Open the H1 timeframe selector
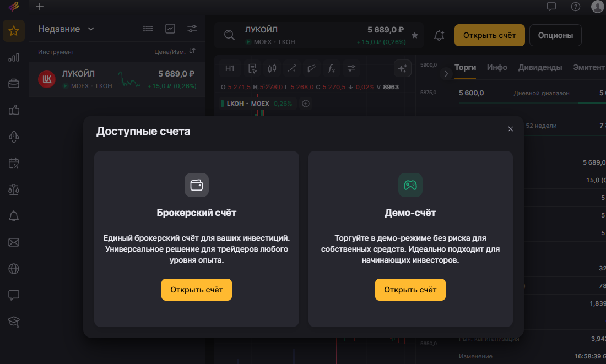Viewport: 606px width, 364px height. (x=230, y=68)
